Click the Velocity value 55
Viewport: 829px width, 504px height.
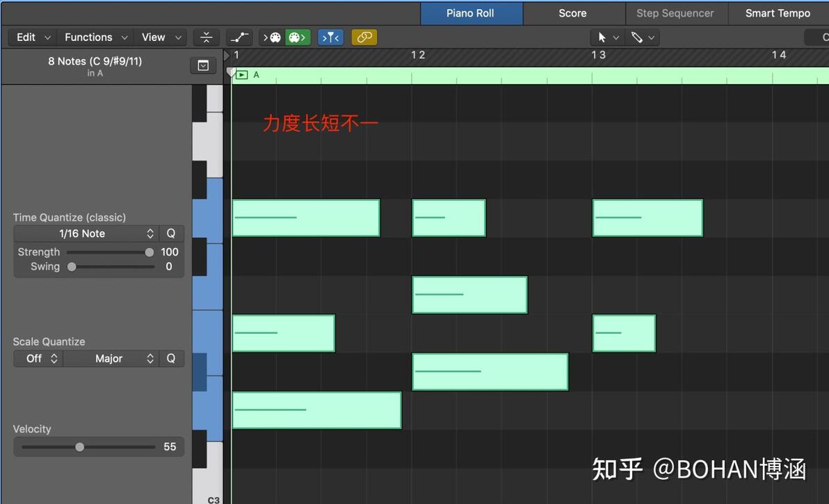tap(170, 447)
